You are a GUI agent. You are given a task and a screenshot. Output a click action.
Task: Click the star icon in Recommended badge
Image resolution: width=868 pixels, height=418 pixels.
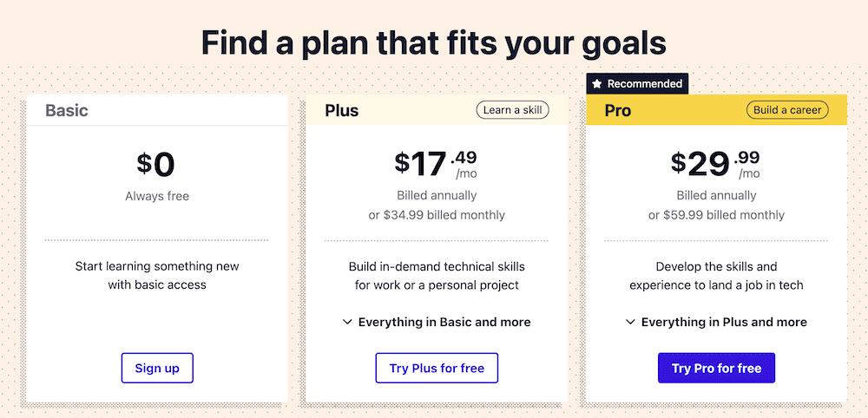click(597, 84)
